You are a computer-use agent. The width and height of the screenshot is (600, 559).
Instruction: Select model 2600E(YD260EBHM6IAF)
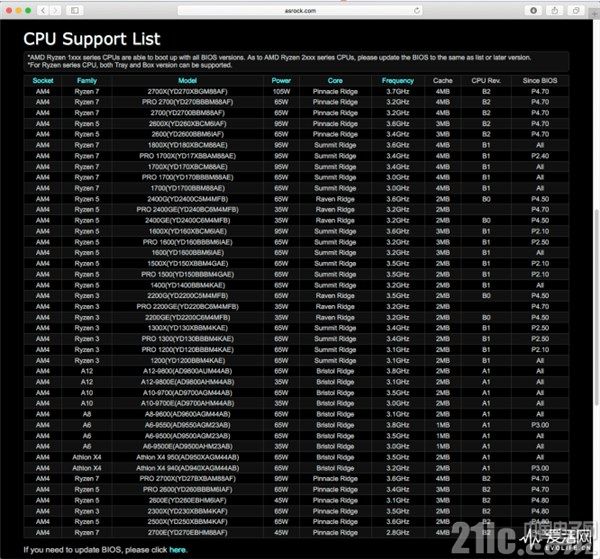(188, 500)
